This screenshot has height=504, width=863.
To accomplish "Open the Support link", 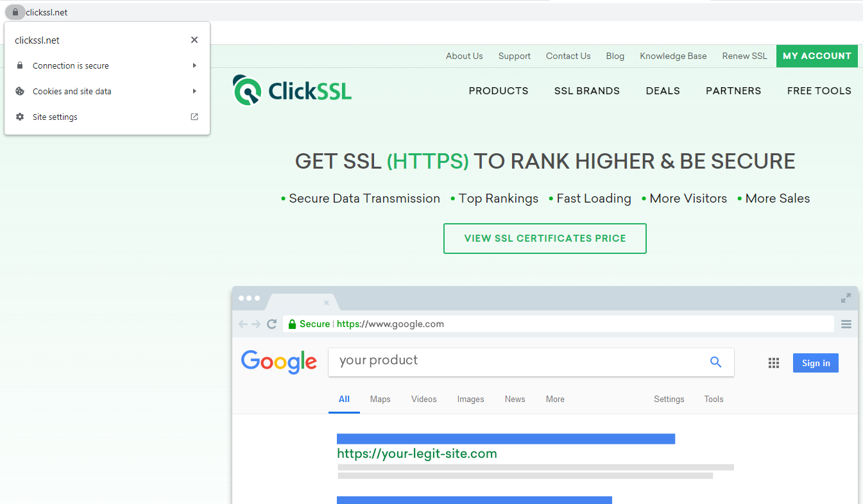I will pos(515,56).
